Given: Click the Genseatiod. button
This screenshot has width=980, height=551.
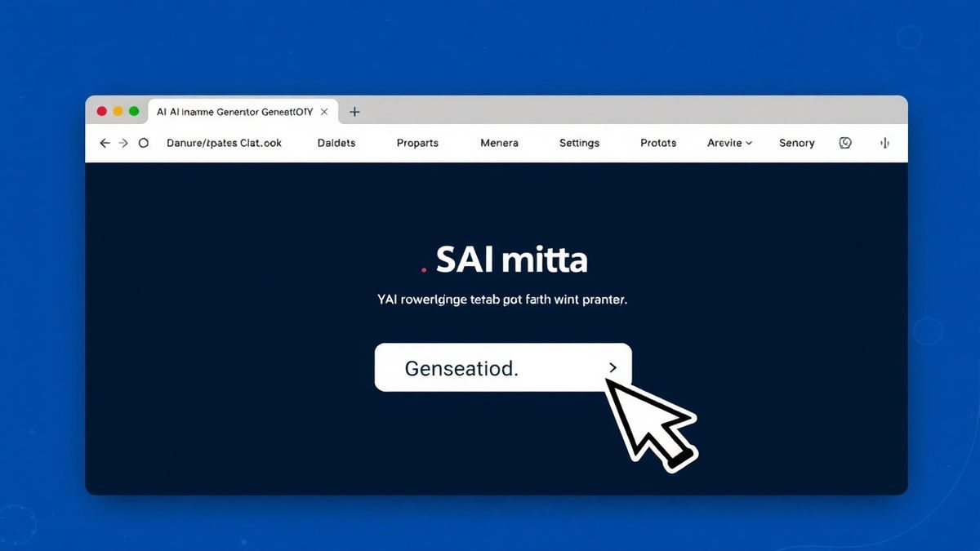Looking at the screenshot, I should 503,367.
